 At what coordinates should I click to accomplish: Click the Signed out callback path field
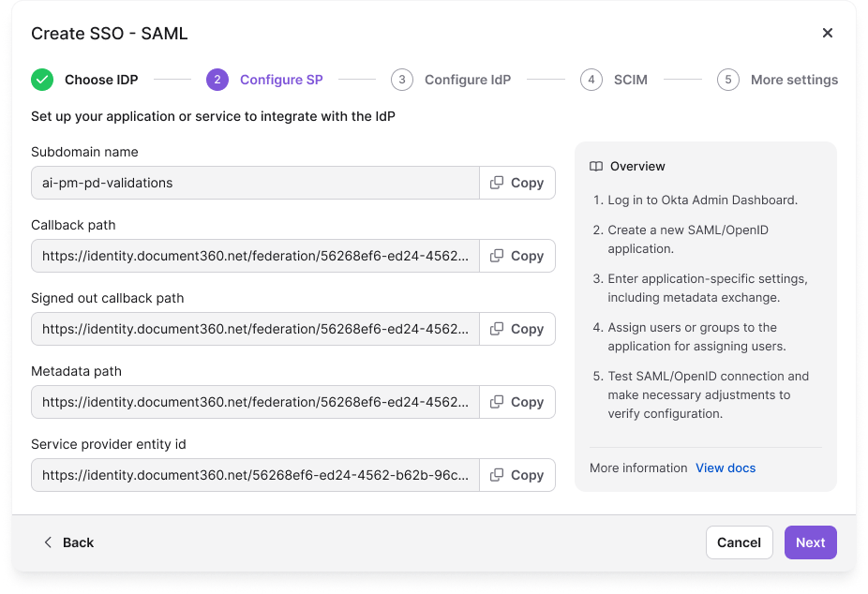tap(255, 329)
